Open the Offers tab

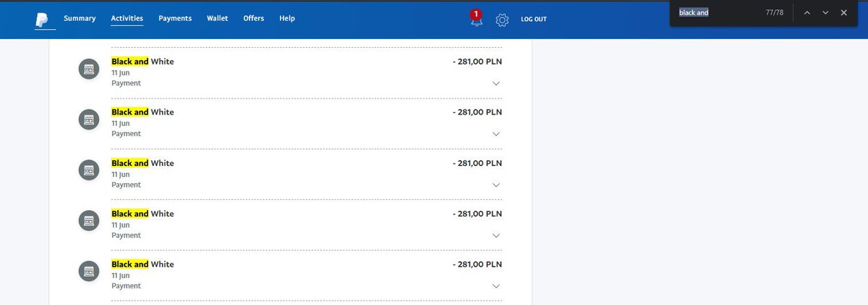pyautogui.click(x=254, y=19)
